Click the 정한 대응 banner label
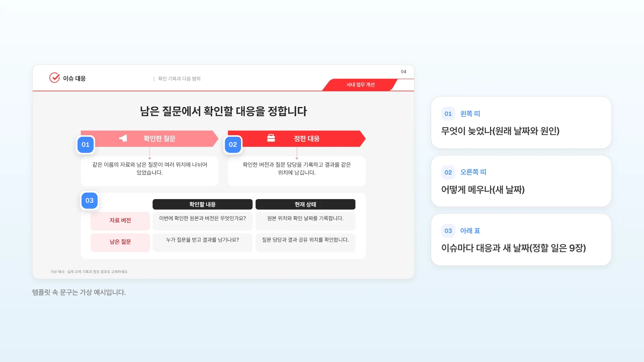The width and height of the screenshot is (644, 362). click(307, 139)
